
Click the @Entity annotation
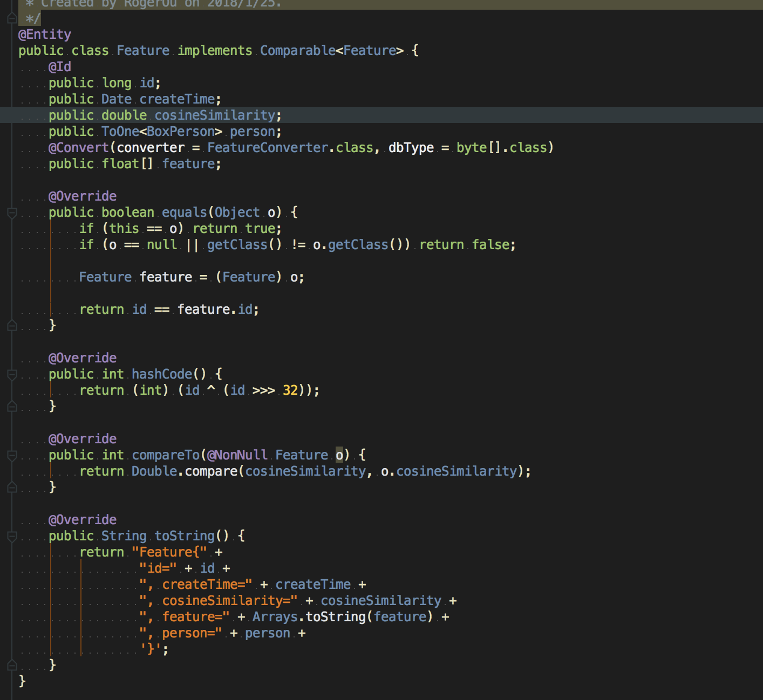pyautogui.click(x=45, y=35)
